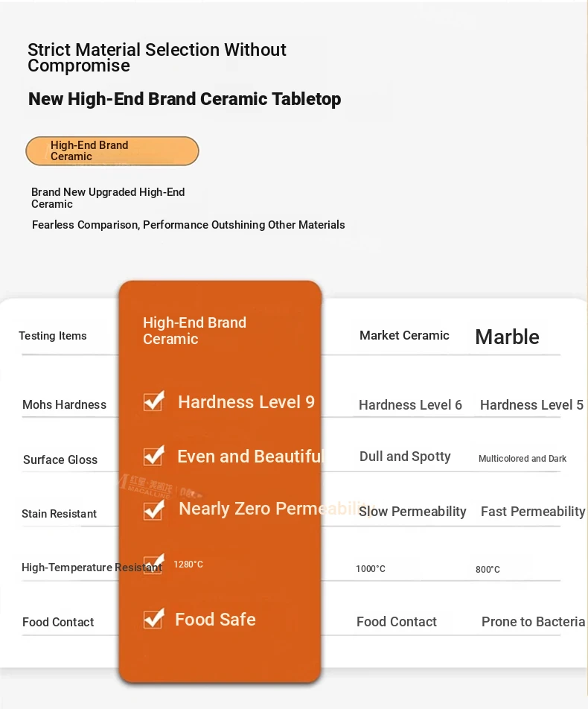Click the checkmark beside Hardness Level 9

153,401
